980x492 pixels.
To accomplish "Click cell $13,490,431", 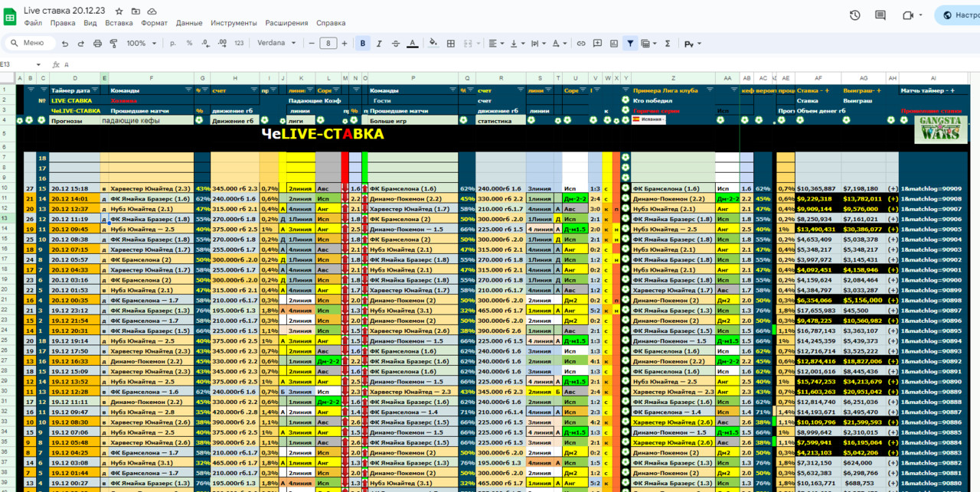I will pyautogui.click(x=818, y=229).
